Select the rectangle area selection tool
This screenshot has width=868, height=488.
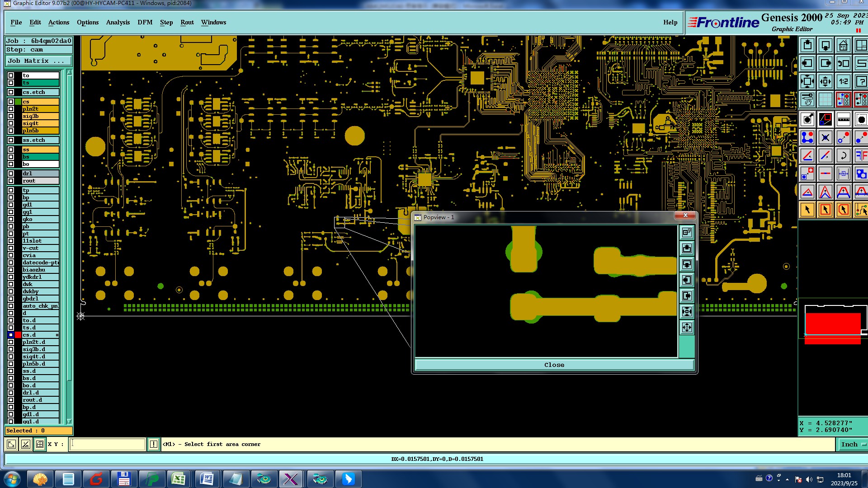826,210
